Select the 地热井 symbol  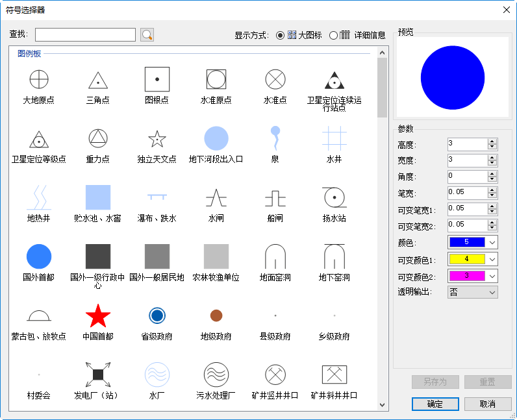tap(39, 197)
